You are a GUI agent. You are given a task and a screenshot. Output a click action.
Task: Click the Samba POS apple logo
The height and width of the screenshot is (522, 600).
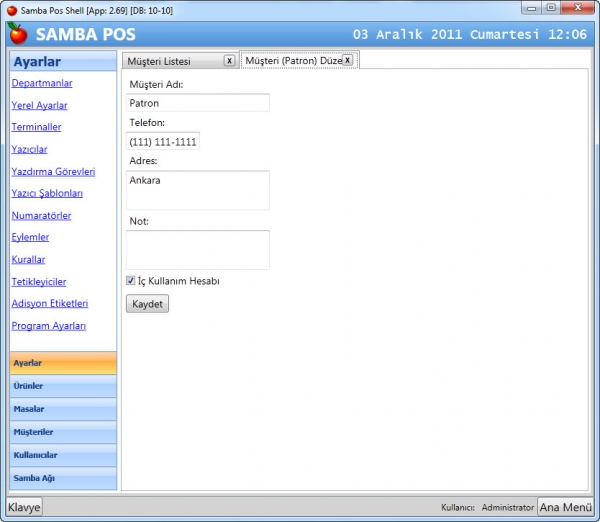click(x=18, y=33)
